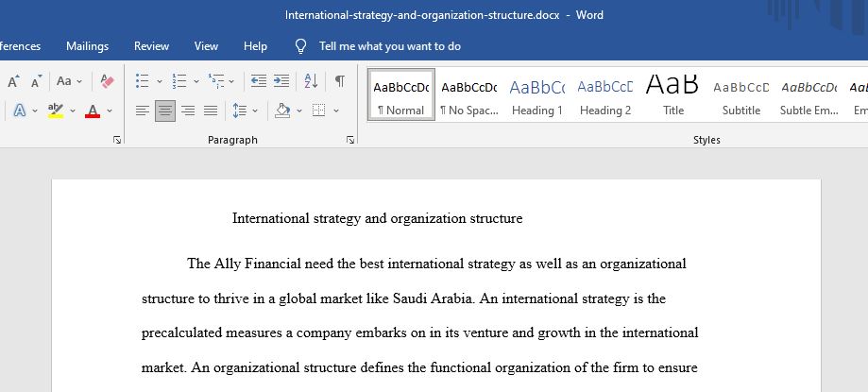This screenshot has width=868, height=392.
Task: Open the References tab
Action: [20, 46]
